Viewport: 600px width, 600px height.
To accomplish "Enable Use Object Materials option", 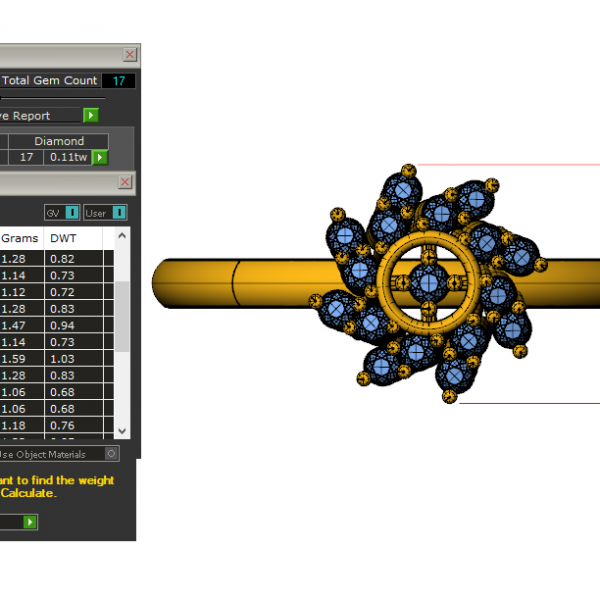I will click(x=111, y=454).
